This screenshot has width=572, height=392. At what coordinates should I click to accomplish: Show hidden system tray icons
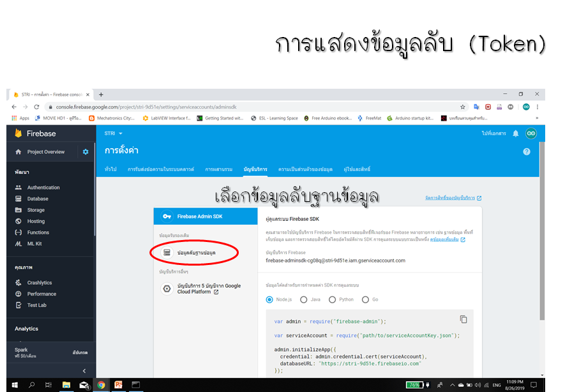tap(453, 385)
